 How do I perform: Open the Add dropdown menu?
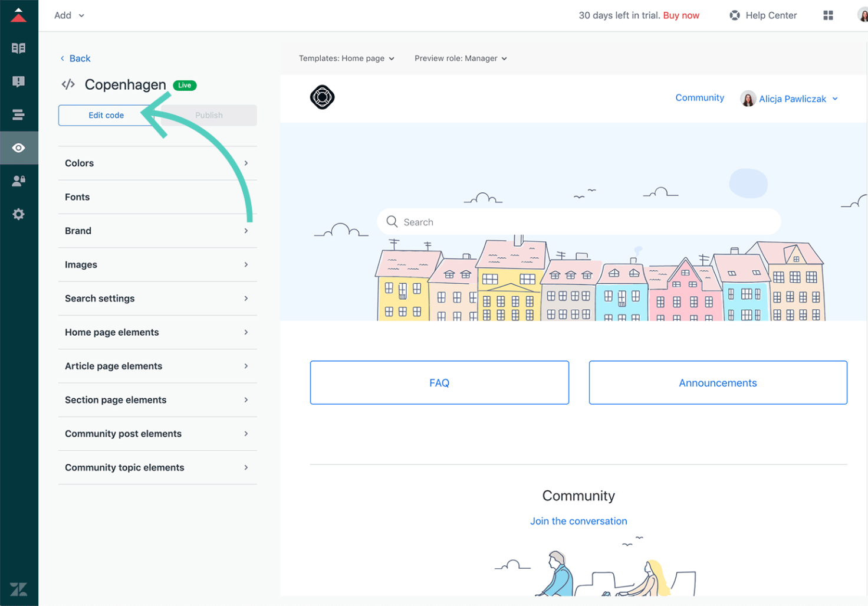[x=69, y=15]
